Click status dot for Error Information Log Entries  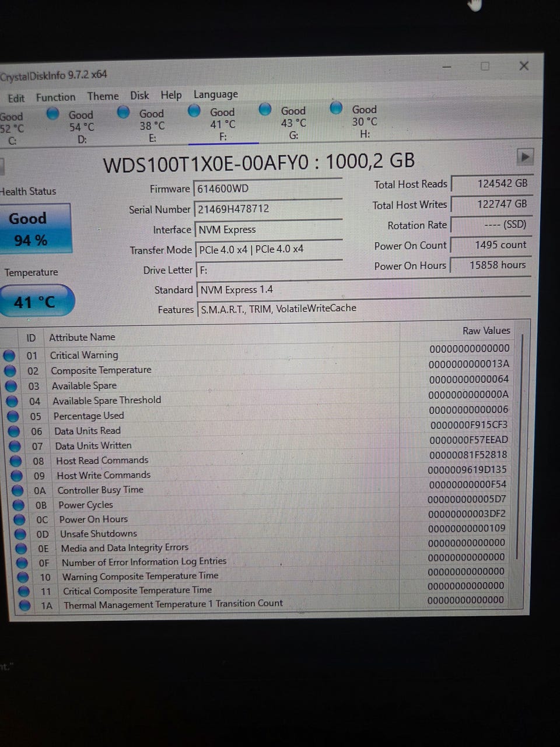22,563
